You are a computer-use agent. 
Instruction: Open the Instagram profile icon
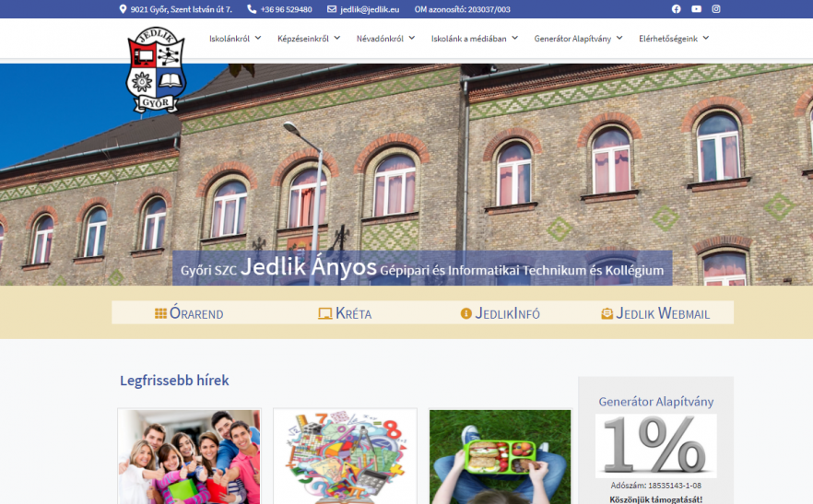pos(716,9)
